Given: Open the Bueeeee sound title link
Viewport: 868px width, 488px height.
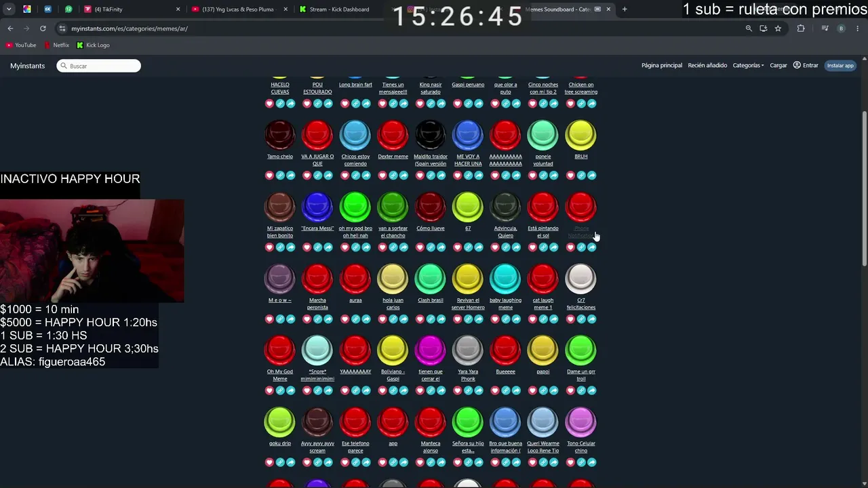Looking at the screenshot, I should click(x=506, y=371).
